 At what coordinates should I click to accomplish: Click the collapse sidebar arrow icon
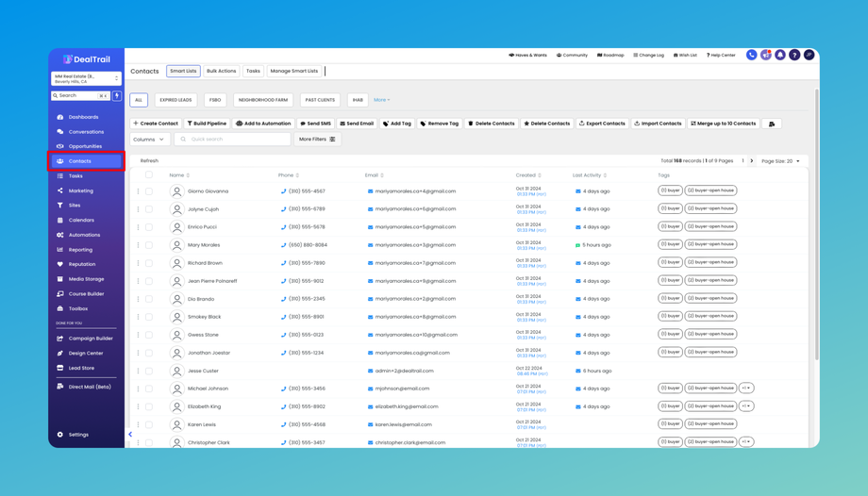(x=130, y=435)
